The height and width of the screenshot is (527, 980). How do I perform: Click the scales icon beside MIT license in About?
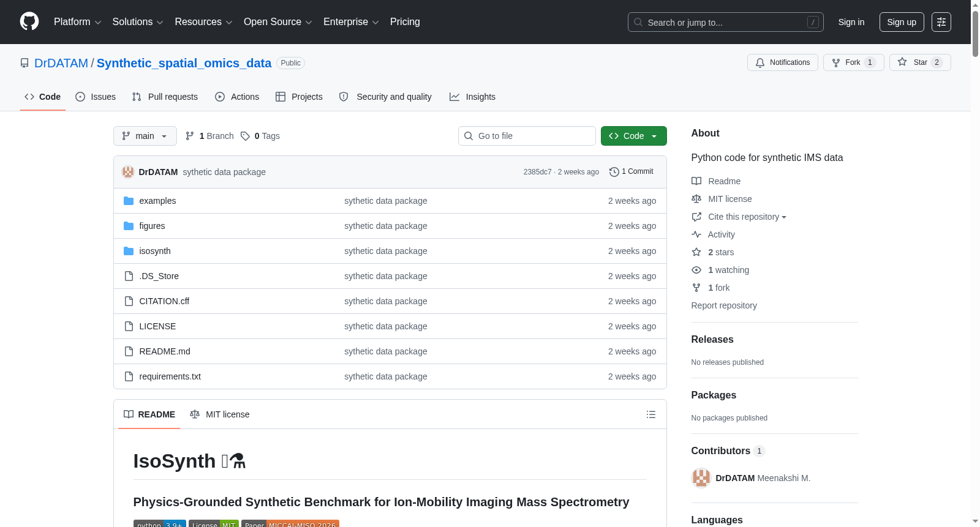tap(696, 199)
